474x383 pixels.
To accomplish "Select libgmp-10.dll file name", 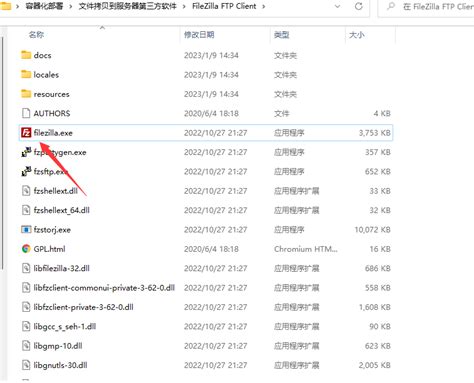I will [58, 346].
